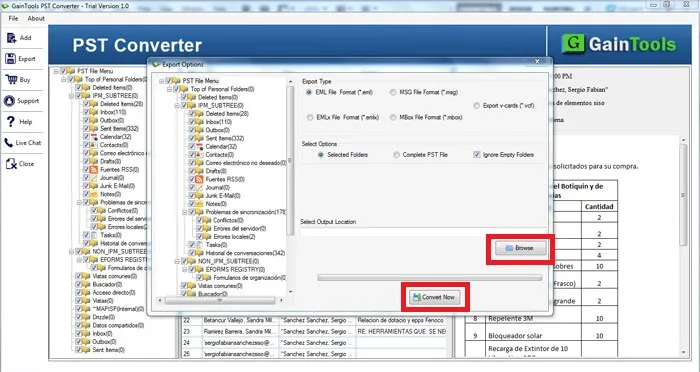Collapse EFORMS REGISTRY(0) node in dialog tree
This screenshot has height=372, width=700.
(184, 269)
